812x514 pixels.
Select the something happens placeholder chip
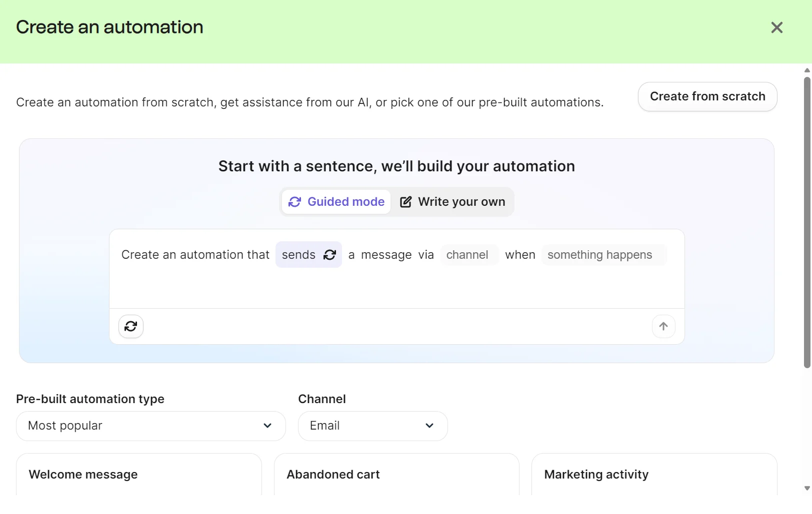coord(603,255)
